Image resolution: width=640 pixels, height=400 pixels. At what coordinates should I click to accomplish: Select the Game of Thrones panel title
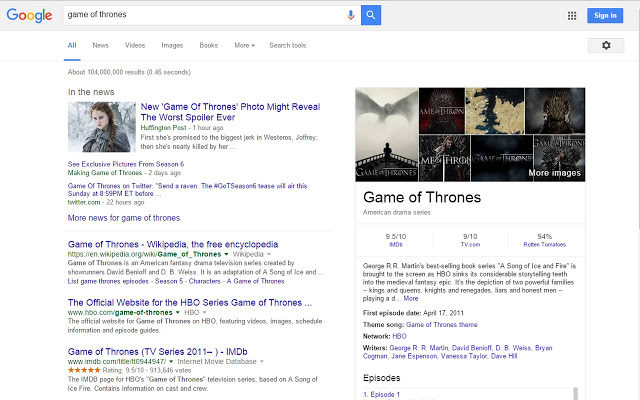(422, 198)
